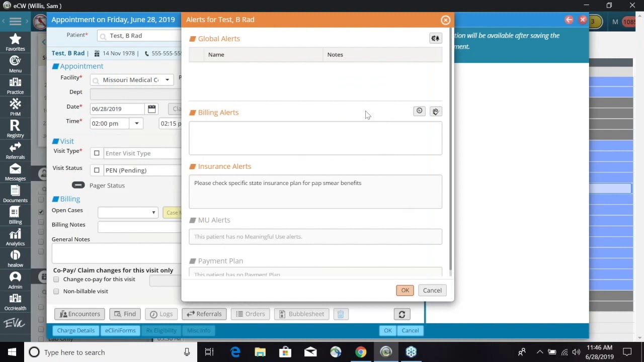Tick the Visit Status checkbox
Screen dimensions: 644x362
[x=97, y=170]
